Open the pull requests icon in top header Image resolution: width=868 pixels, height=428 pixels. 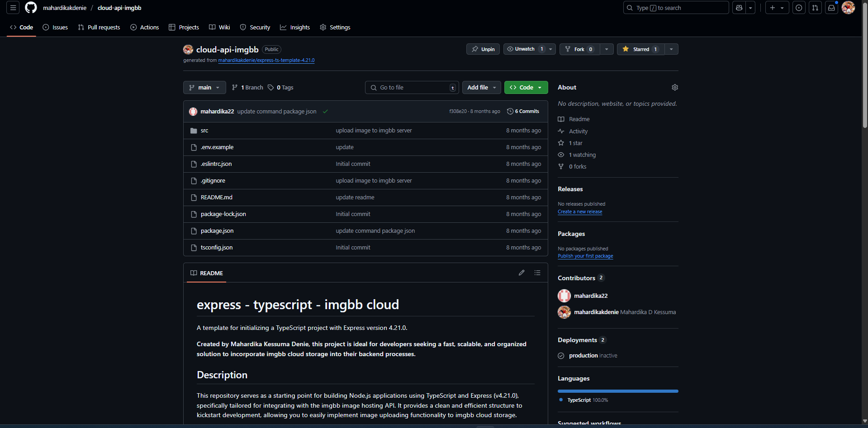pos(815,8)
